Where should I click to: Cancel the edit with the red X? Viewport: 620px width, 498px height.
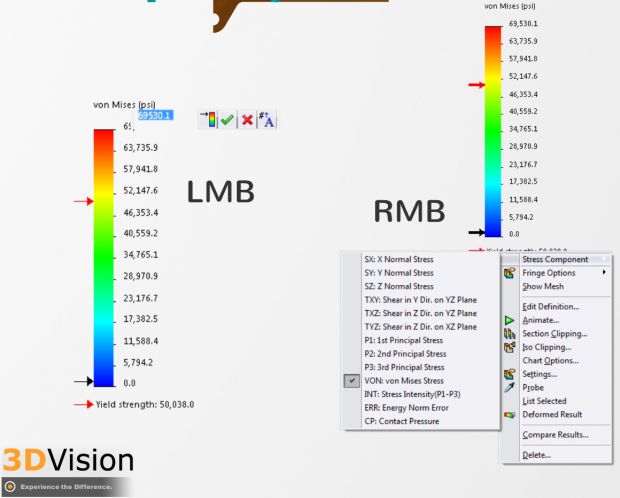tap(247, 119)
